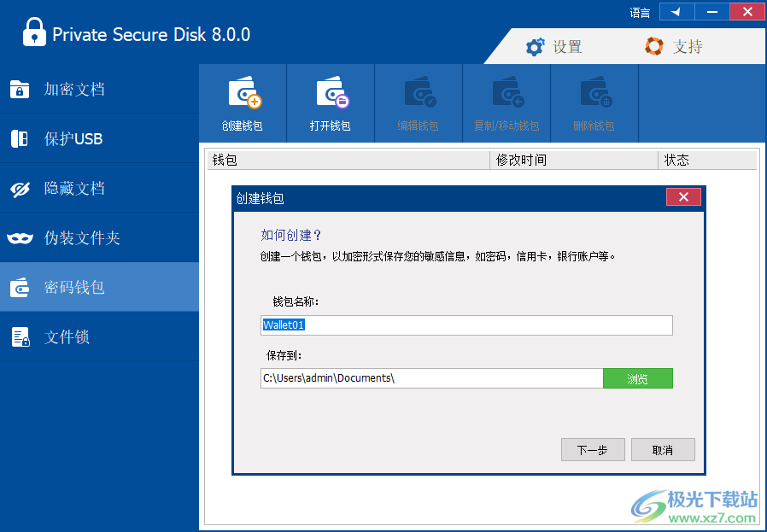The height and width of the screenshot is (532, 767).
Task: Click the Cancel (取消) button
Action: click(663, 449)
